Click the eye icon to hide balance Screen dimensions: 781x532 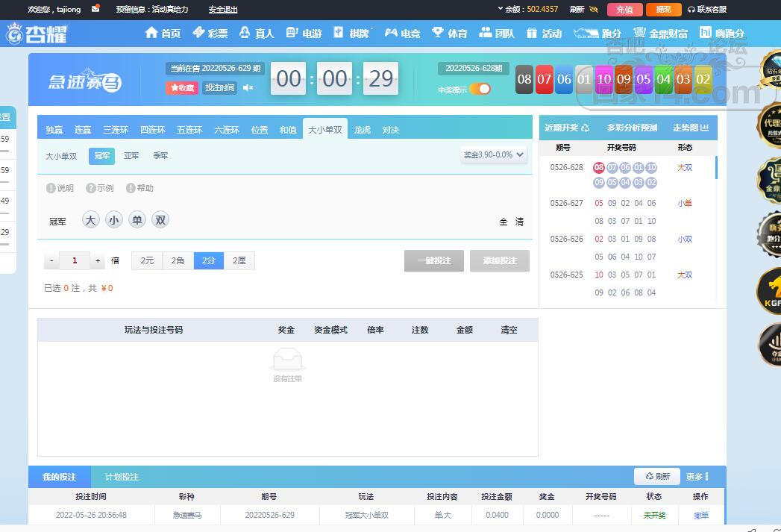point(594,10)
